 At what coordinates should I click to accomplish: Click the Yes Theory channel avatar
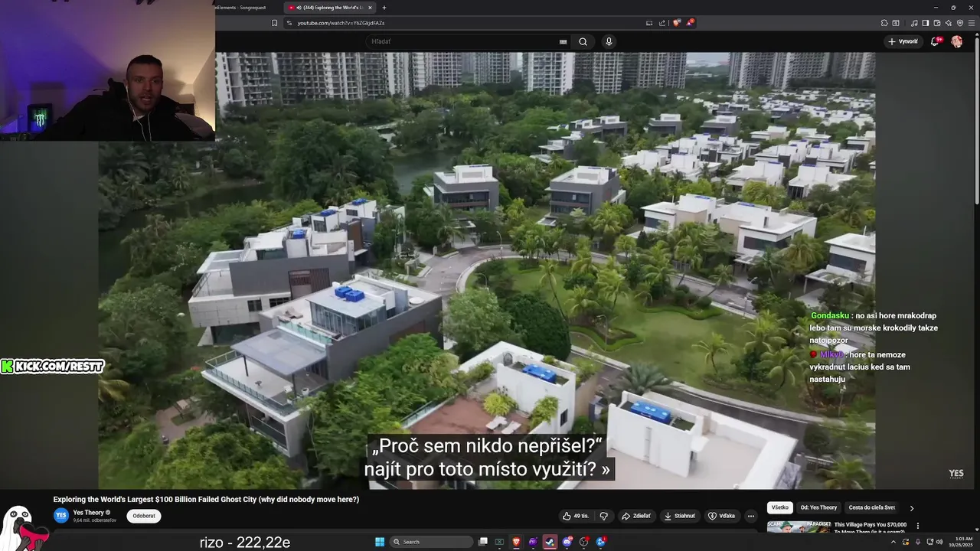(x=61, y=516)
